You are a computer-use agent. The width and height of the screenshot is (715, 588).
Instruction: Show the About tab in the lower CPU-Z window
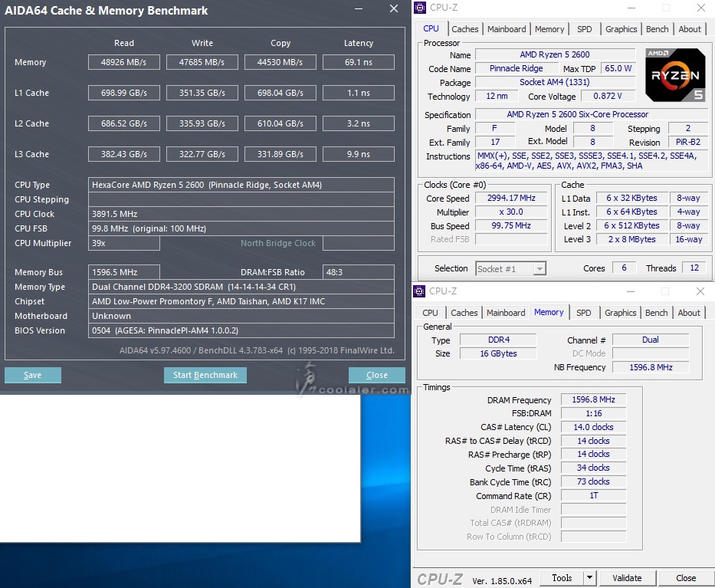coord(688,313)
